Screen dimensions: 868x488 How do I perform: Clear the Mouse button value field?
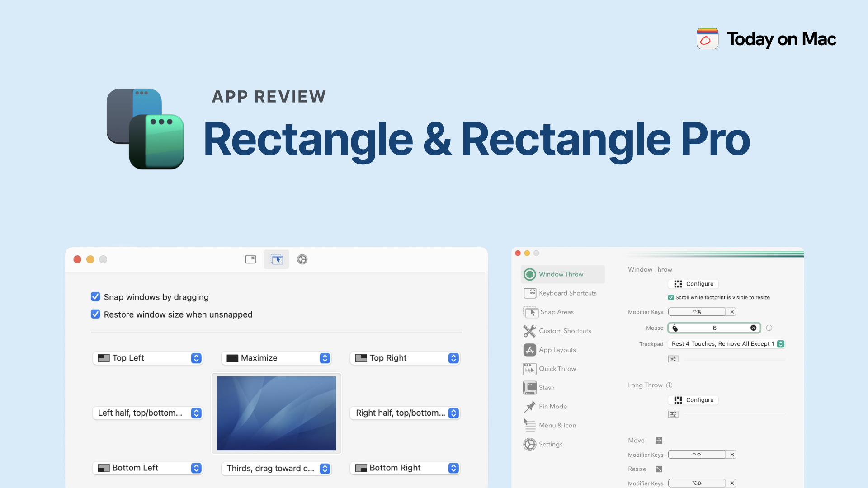(x=753, y=328)
